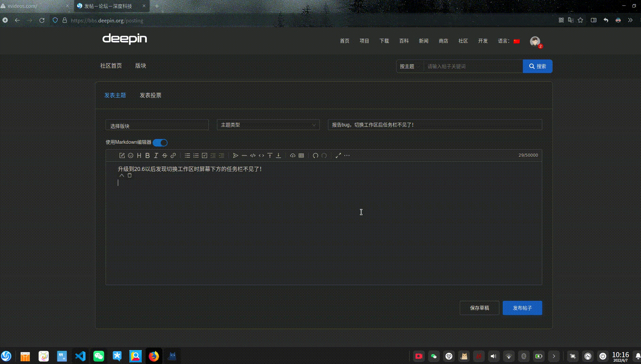The width and height of the screenshot is (641, 364).
Task: Click the 选择版块 input field
Action: click(157, 125)
